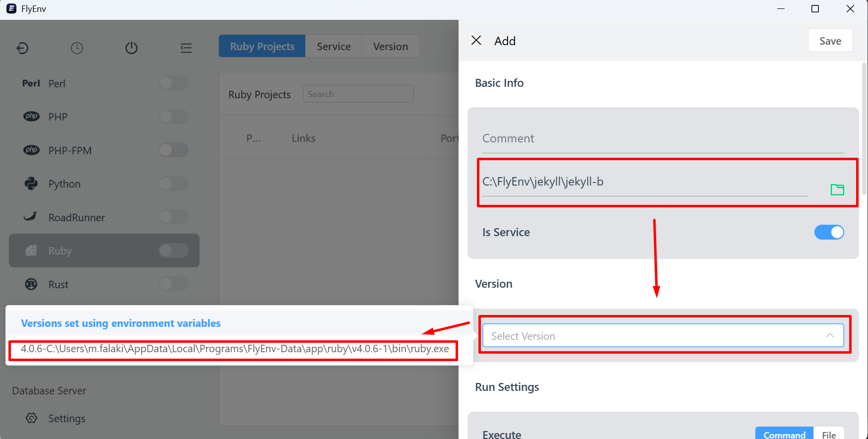This screenshot has width=868, height=439.
Task: Open the Perl sidebar item label
Action: (57, 83)
